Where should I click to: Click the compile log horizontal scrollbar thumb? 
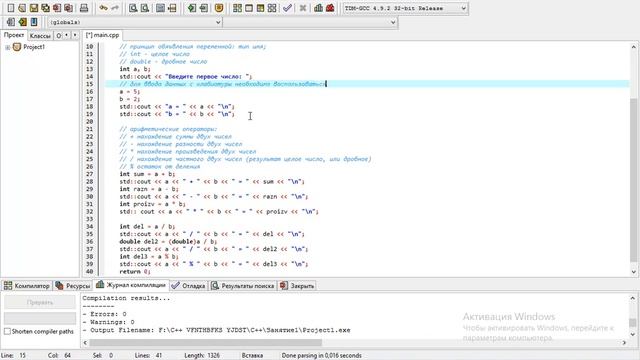[205, 342]
